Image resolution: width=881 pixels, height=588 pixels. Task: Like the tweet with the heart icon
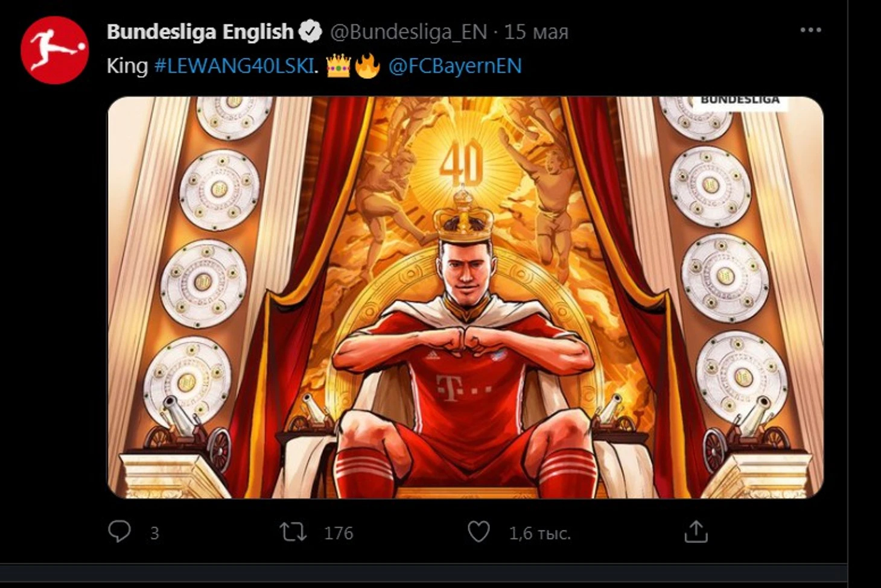click(x=479, y=532)
